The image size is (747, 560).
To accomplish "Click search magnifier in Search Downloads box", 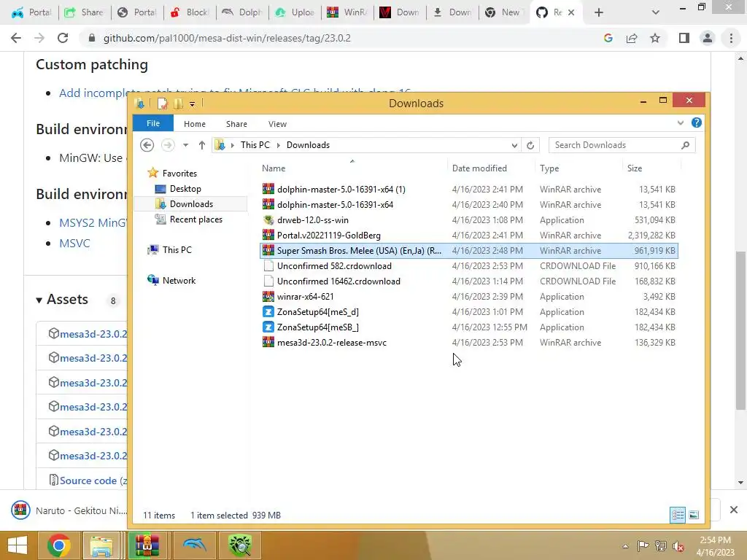I will click(685, 145).
